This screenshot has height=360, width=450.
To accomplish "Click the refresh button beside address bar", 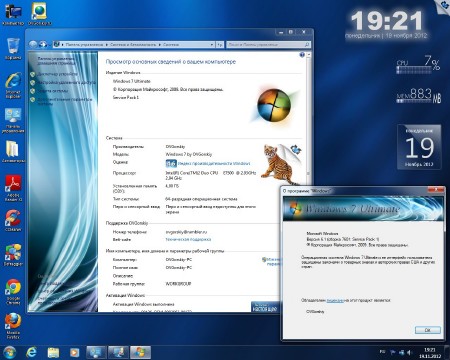I will point(220,44).
